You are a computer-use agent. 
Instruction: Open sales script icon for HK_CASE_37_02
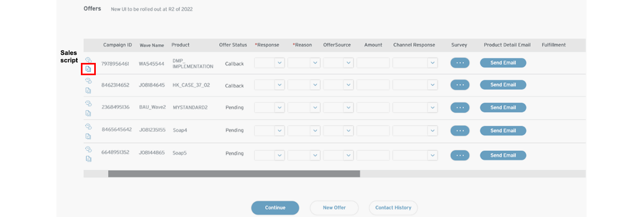88,91
